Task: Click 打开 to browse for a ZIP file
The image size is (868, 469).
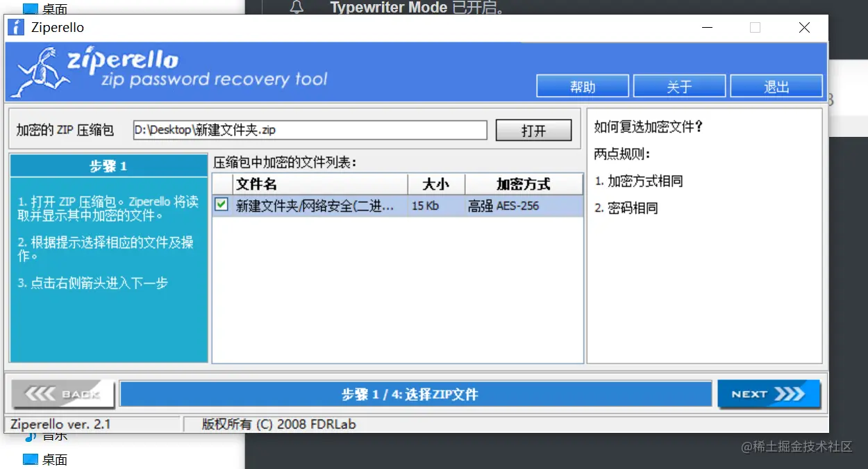Action: pyautogui.click(x=534, y=130)
